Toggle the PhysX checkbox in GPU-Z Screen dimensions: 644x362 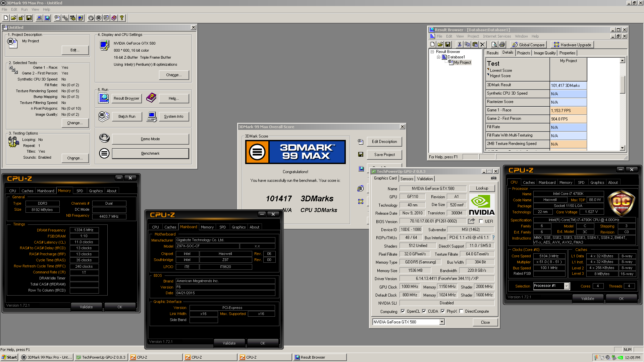pyautogui.click(x=443, y=311)
